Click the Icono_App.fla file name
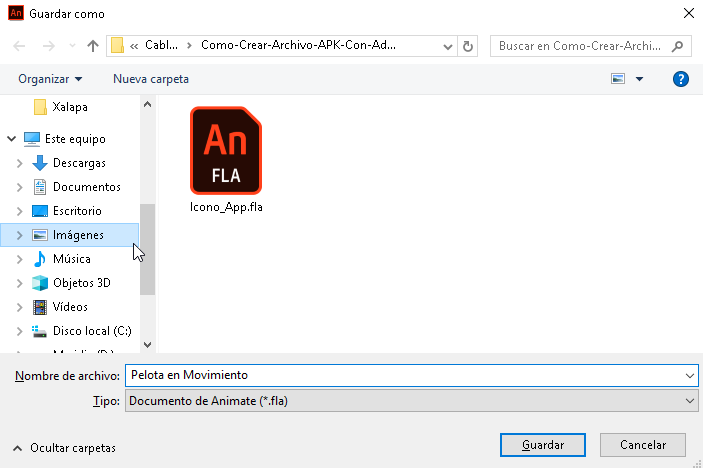The image size is (703, 468). (226, 207)
